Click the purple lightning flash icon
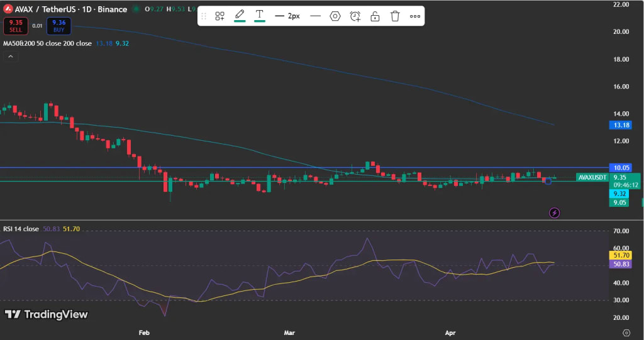Viewport: 644px width, 340px height. 555,212
